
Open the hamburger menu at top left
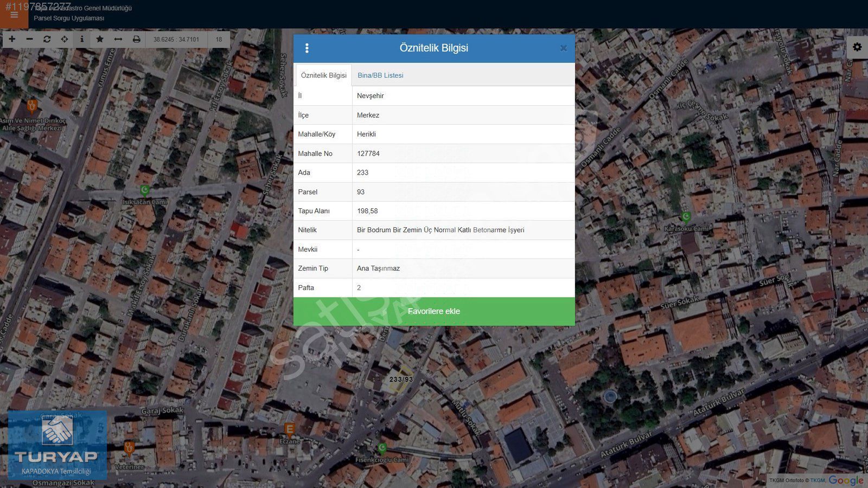tap(14, 15)
